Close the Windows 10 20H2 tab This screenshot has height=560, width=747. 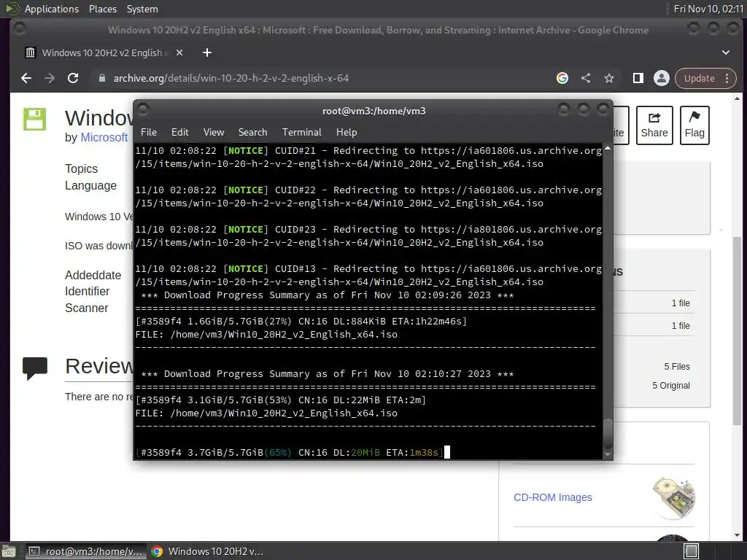pyautogui.click(x=179, y=52)
